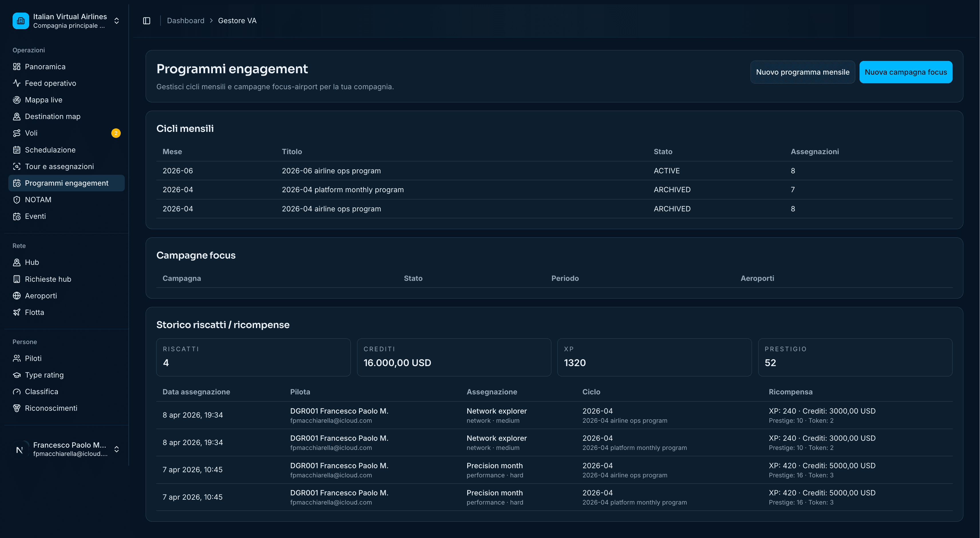Go to Dashboard breadcrumb
This screenshot has height=538, width=980.
click(x=186, y=21)
